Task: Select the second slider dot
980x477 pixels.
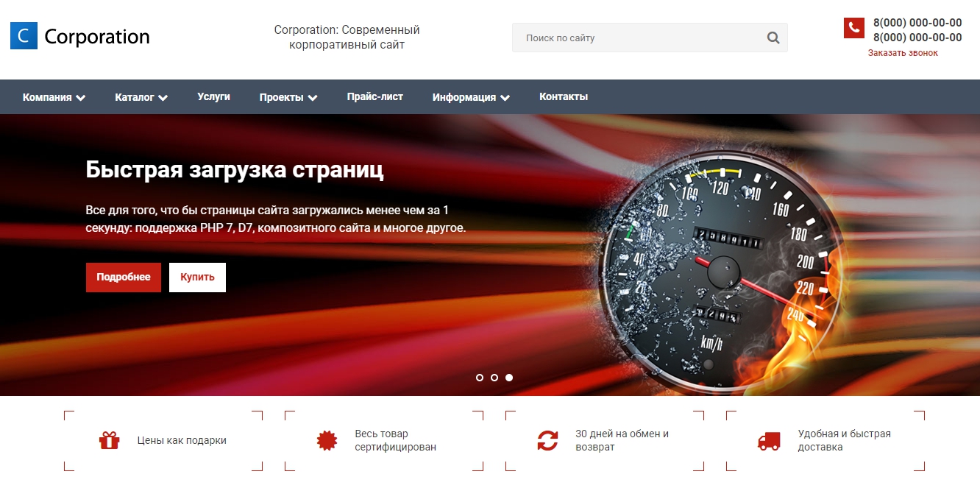Action: [x=494, y=378]
